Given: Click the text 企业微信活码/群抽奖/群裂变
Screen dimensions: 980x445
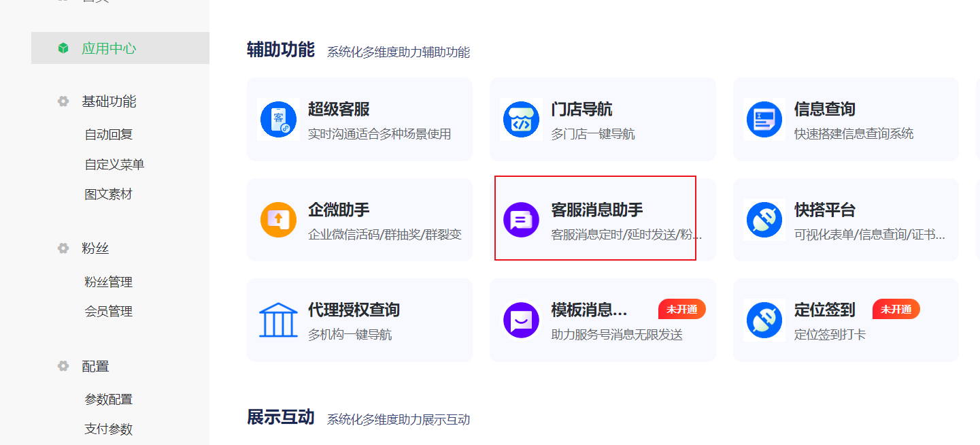Looking at the screenshot, I should coord(385,235).
